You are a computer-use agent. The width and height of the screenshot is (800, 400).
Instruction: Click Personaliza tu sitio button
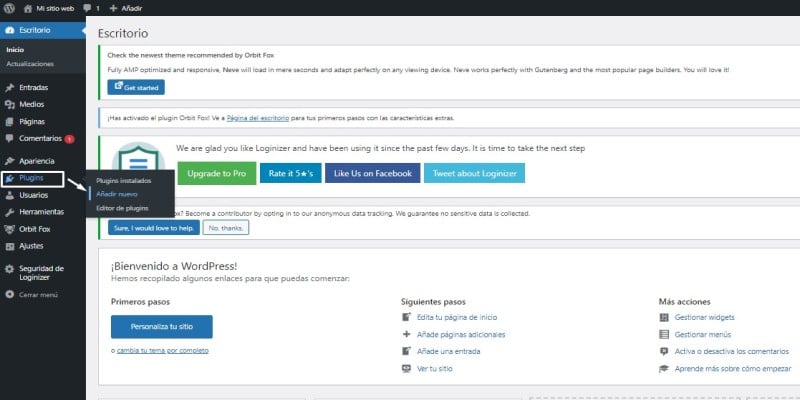pyautogui.click(x=162, y=327)
